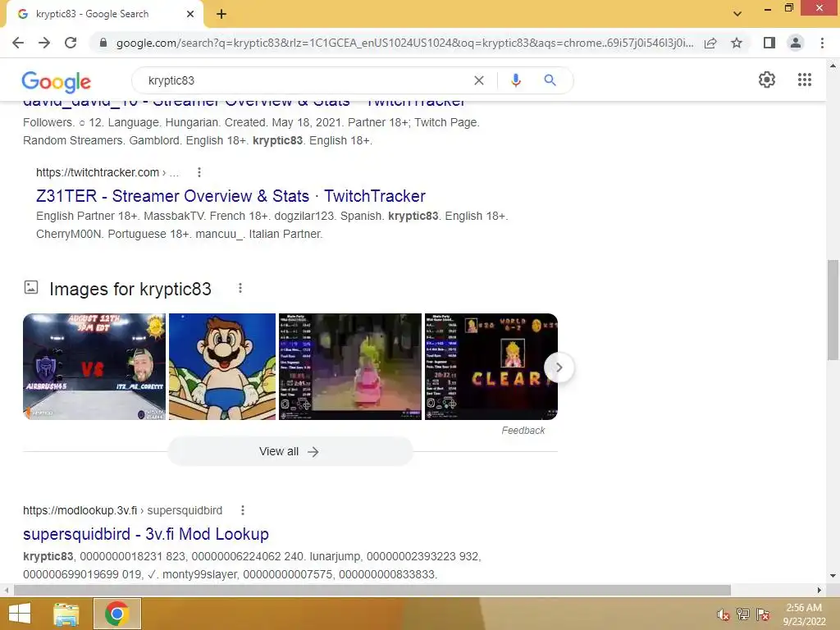Image resolution: width=840 pixels, height=630 pixels.
Task: Open the Google apps grid
Action: [805, 80]
